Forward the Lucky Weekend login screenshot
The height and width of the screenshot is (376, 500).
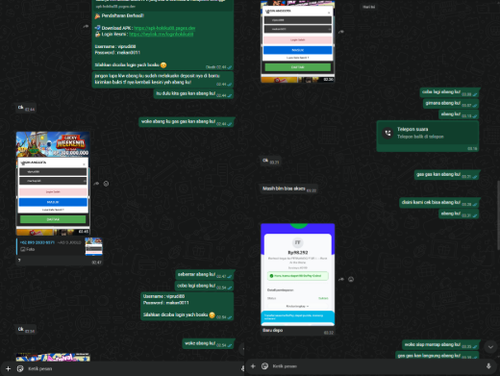(x=96, y=183)
